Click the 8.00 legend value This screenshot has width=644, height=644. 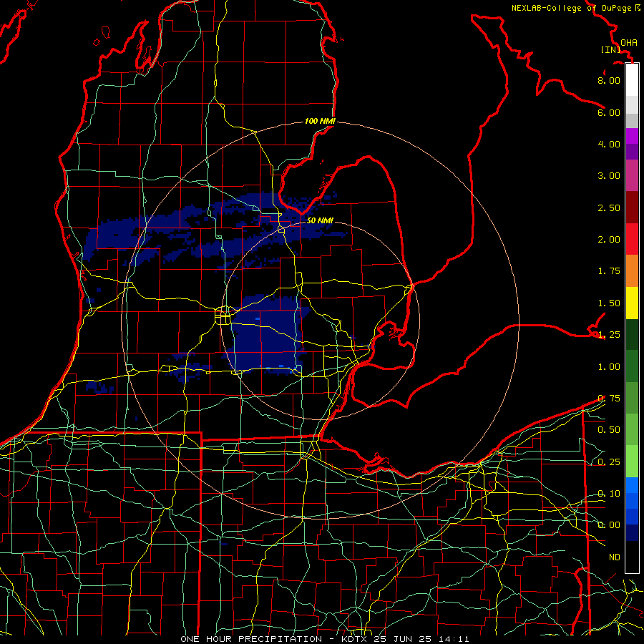609,80
